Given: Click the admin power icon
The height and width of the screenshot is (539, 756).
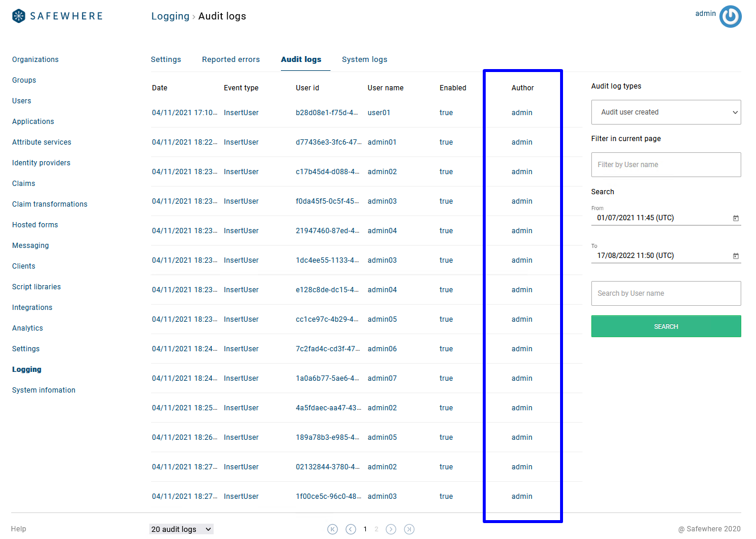Looking at the screenshot, I should pos(730,17).
